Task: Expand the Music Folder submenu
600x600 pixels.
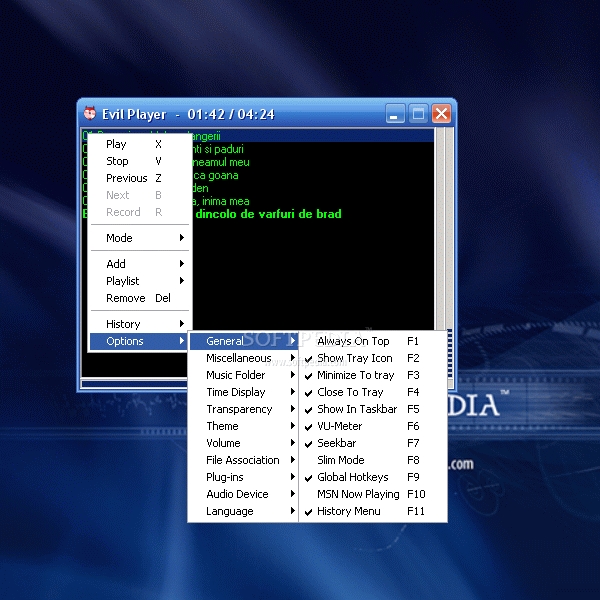Action: point(244,375)
